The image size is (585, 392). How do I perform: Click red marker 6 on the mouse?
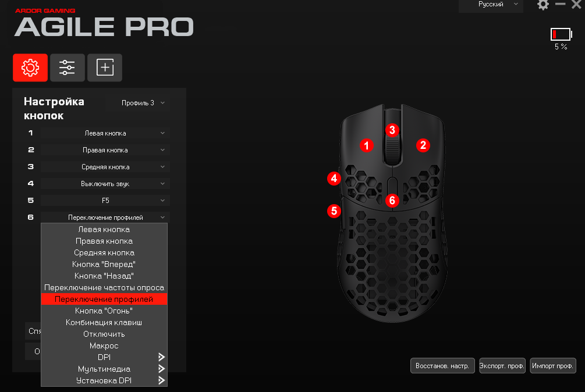(392, 201)
